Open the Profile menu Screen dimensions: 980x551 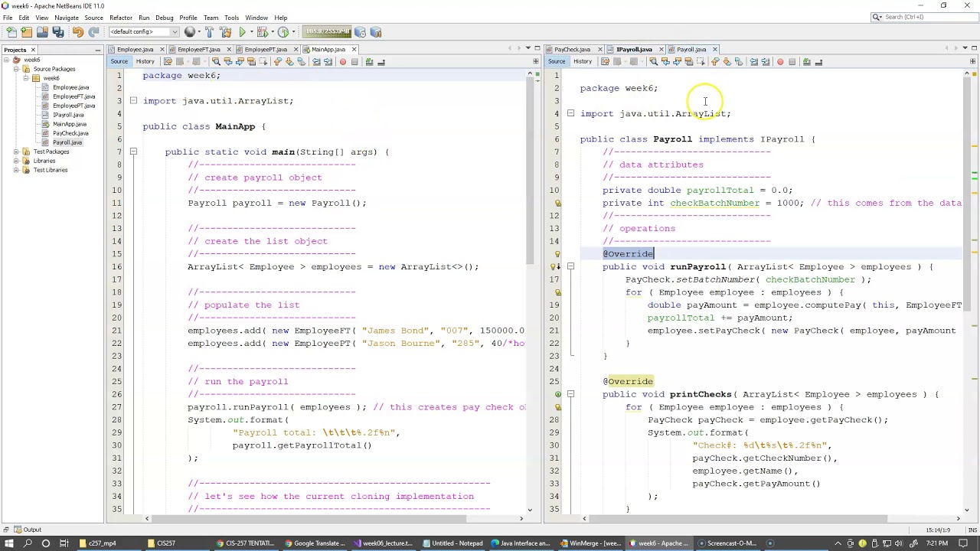[188, 18]
